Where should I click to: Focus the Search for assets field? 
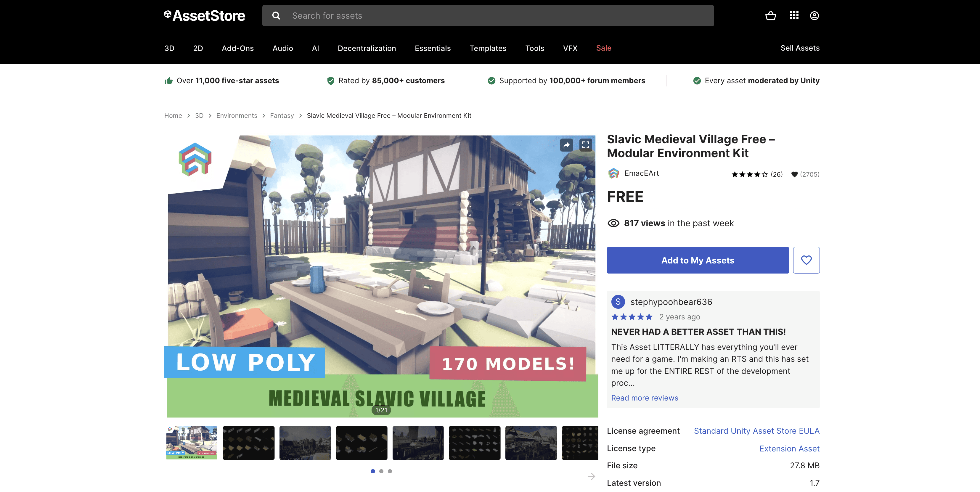tap(488, 16)
